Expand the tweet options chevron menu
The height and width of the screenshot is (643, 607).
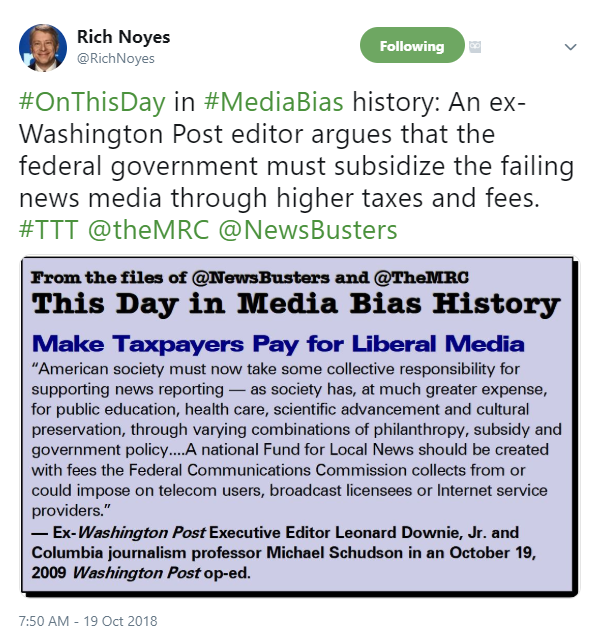pyautogui.click(x=570, y=47)
